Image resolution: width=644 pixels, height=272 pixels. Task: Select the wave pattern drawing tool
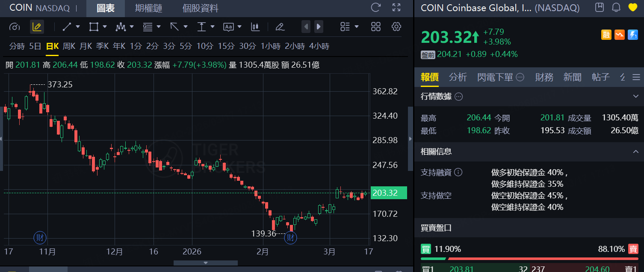pyautogui.click(x=120, y=27)
